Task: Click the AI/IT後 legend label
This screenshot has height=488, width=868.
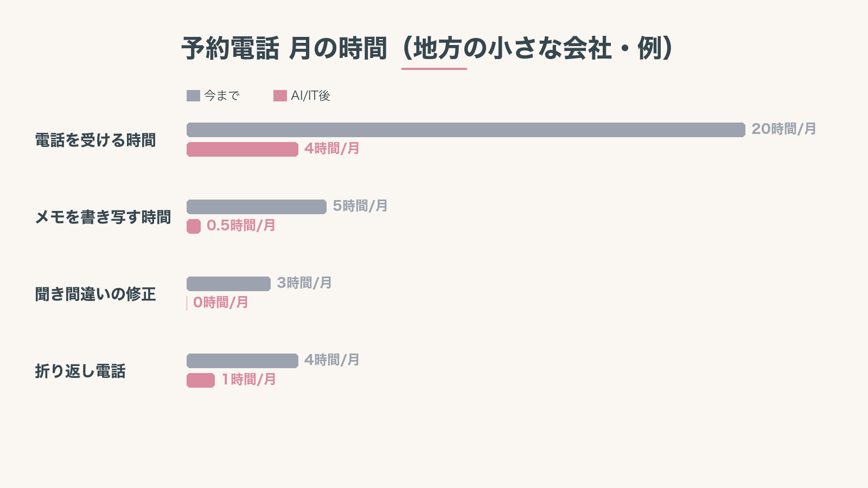Action: point(310,96)
